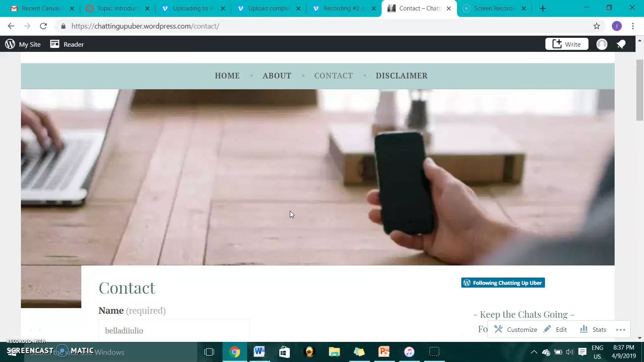Bookmark this page with star icon
Image resolution: width=644 pixels, height=362 pixels.
coord(597,26)
